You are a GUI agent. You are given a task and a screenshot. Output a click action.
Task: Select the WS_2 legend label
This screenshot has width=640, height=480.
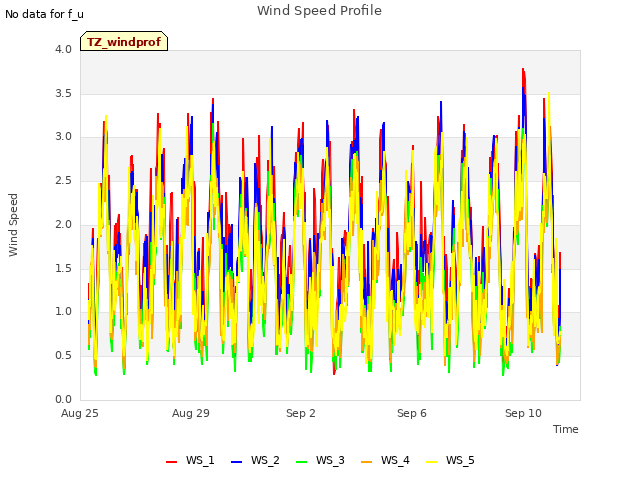pos(265,460)
